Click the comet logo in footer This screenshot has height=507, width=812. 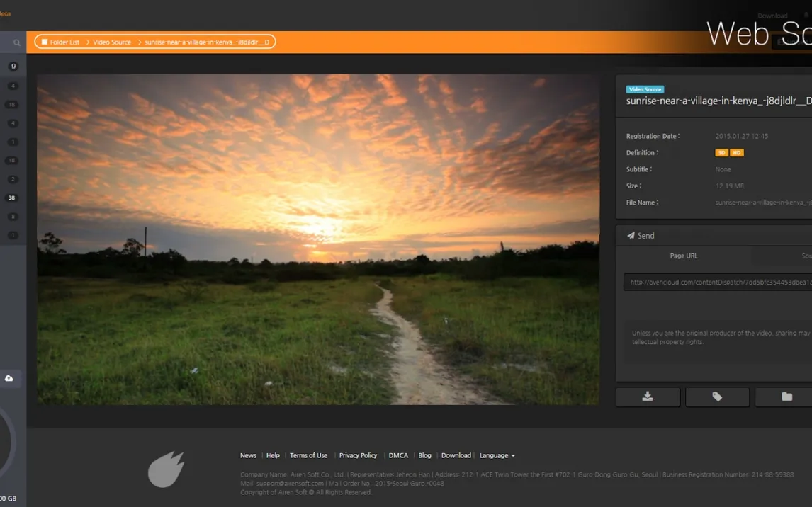click(167, 469)
